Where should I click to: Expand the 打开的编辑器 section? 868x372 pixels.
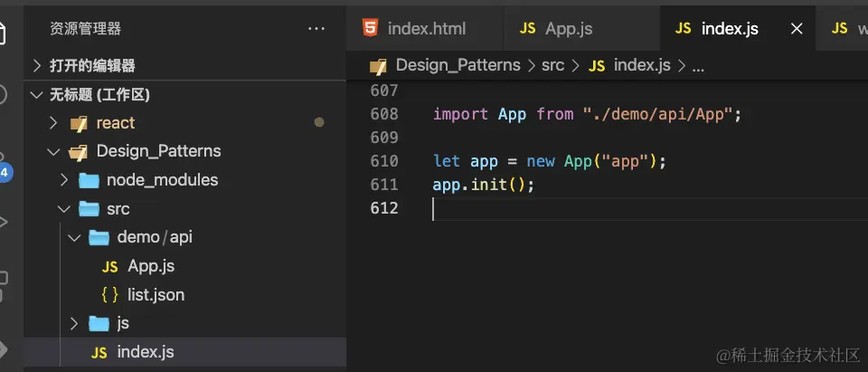(37, 65)
